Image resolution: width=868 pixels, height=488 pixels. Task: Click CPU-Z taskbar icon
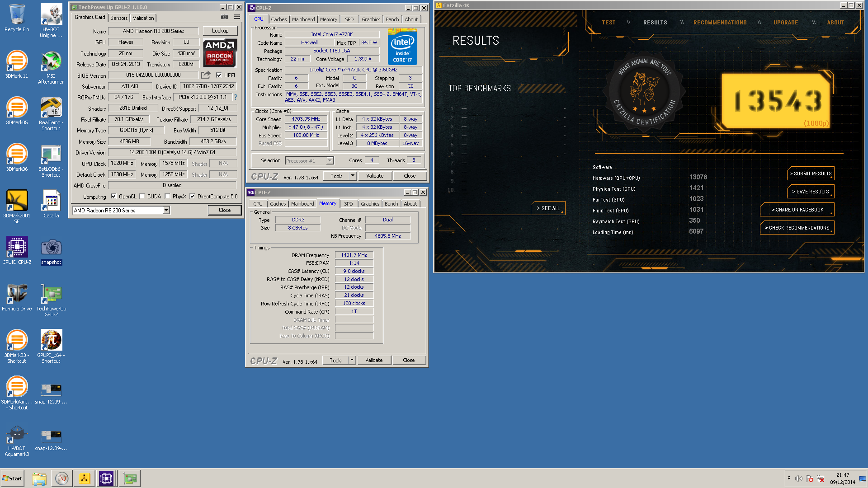[106, 479]
